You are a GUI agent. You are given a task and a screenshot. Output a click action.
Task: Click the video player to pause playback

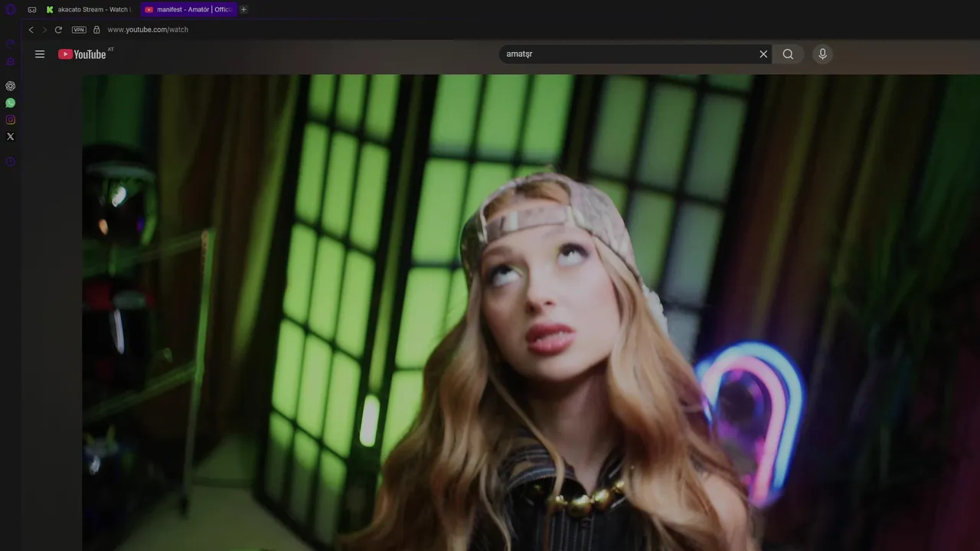point(531,312)
